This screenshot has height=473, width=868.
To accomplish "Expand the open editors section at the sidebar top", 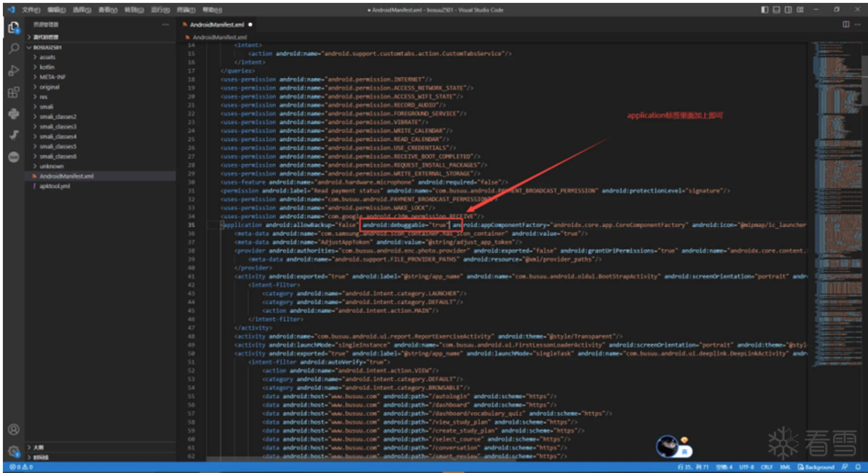I will pyautogui.click(x=101, y=37).
